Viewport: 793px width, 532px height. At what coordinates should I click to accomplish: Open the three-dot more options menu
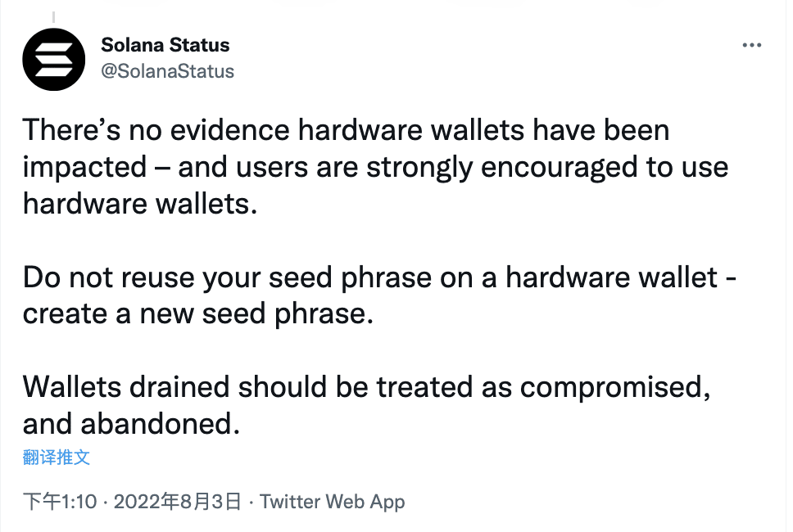(751, 46)
